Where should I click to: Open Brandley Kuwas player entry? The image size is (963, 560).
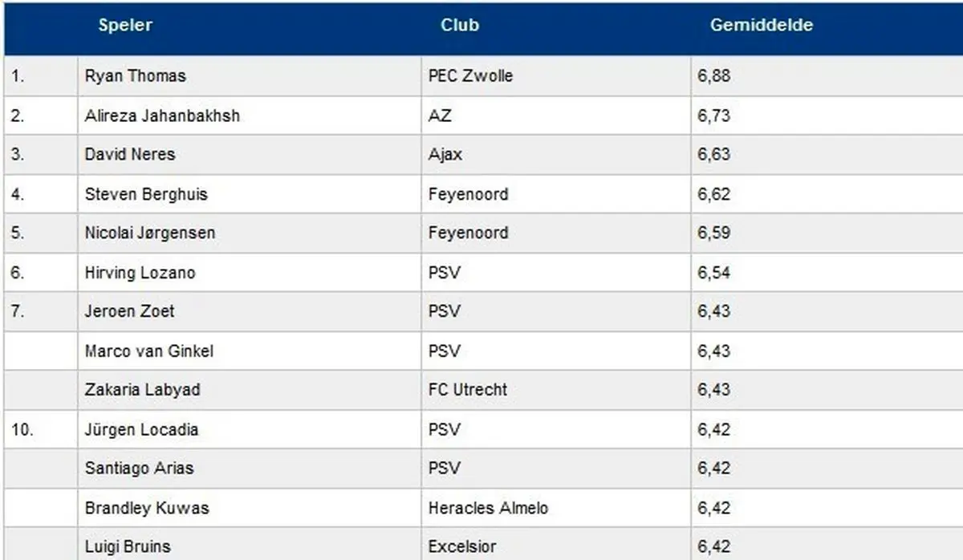[147, 508]
